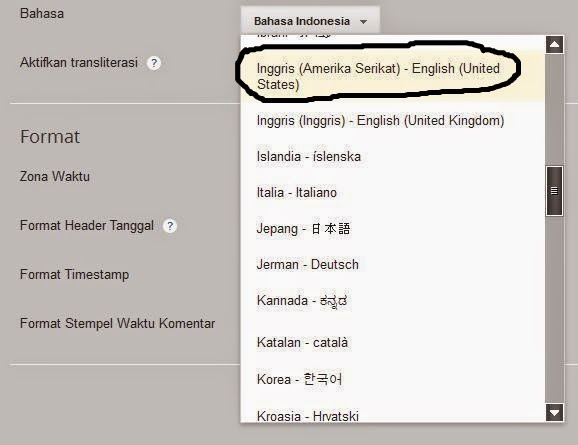Screen dimensions: 578x445
Task: Click the language list scrollbar thumb
Action: (554, 191)
